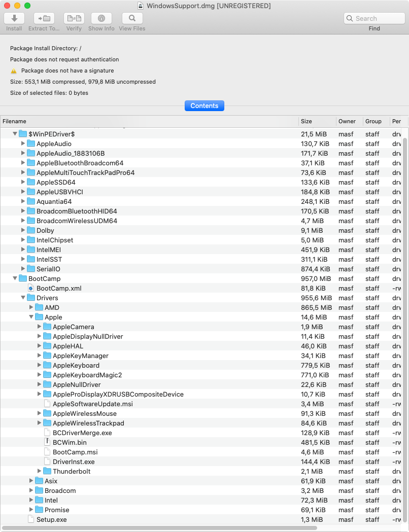The width and height of the screenshot is (409, 532).
Task: Collapse the BootCamp folder
Action: 15,278
